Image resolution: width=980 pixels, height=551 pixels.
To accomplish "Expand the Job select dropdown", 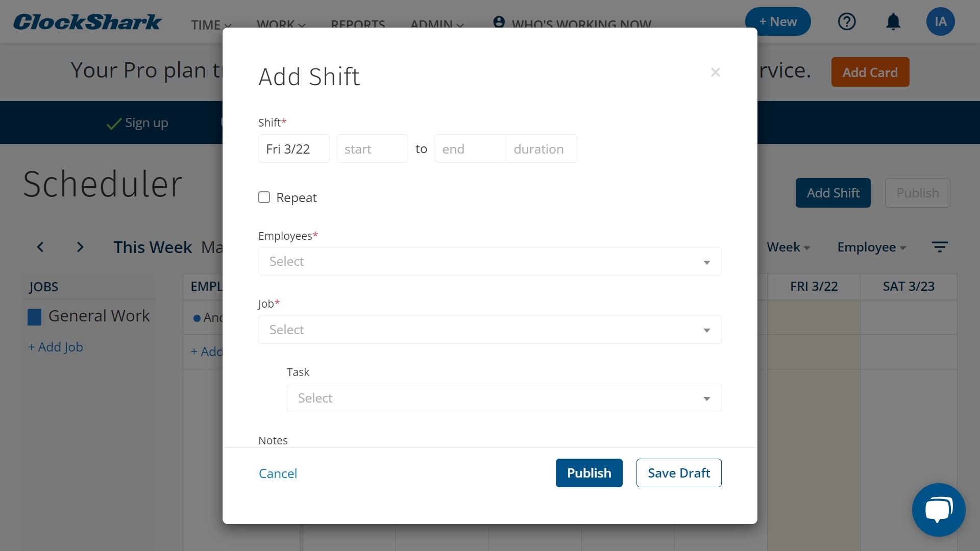I will pyautogui.click(x=489, y=330).
